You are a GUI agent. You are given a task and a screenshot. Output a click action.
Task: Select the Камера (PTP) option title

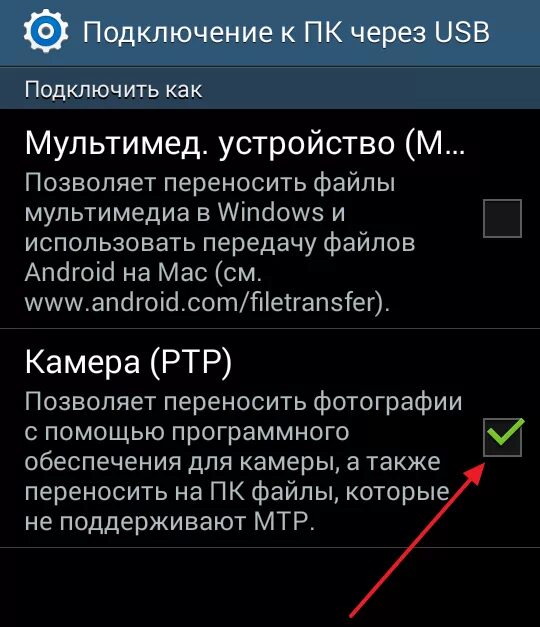coord(128,361)
